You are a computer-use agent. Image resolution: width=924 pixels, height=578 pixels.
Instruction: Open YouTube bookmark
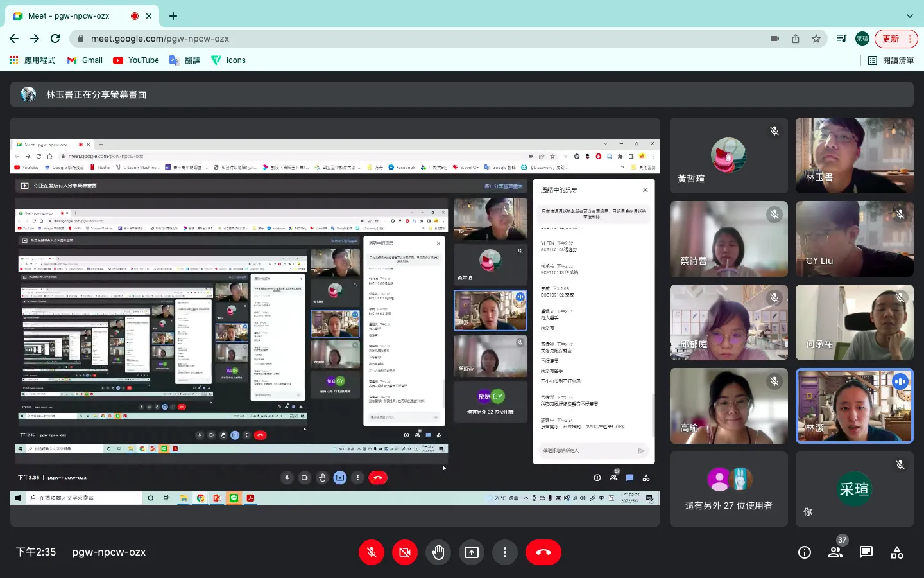click(136, 60)
